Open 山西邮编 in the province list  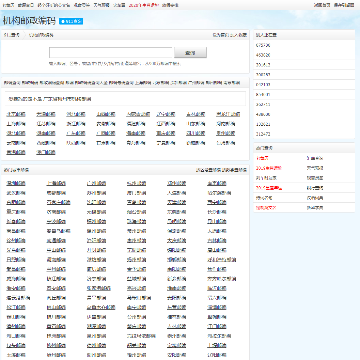click(106, 114)
